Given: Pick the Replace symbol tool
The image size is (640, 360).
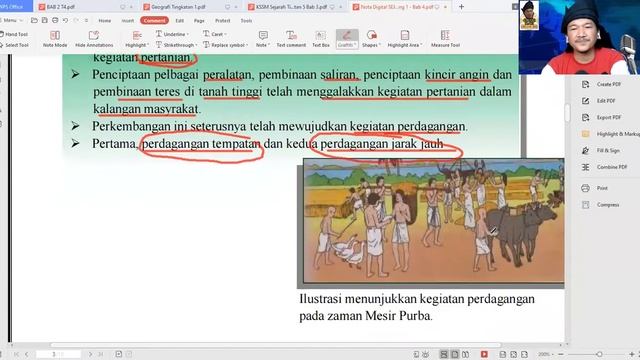Looking at the screenshot, I should pyautogui.click(x=224, y=45).
